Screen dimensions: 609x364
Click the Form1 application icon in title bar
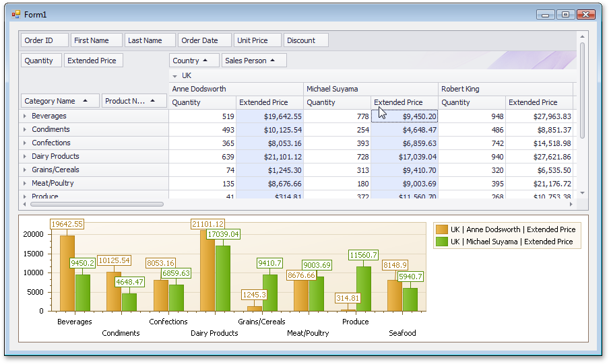(16, 14)
